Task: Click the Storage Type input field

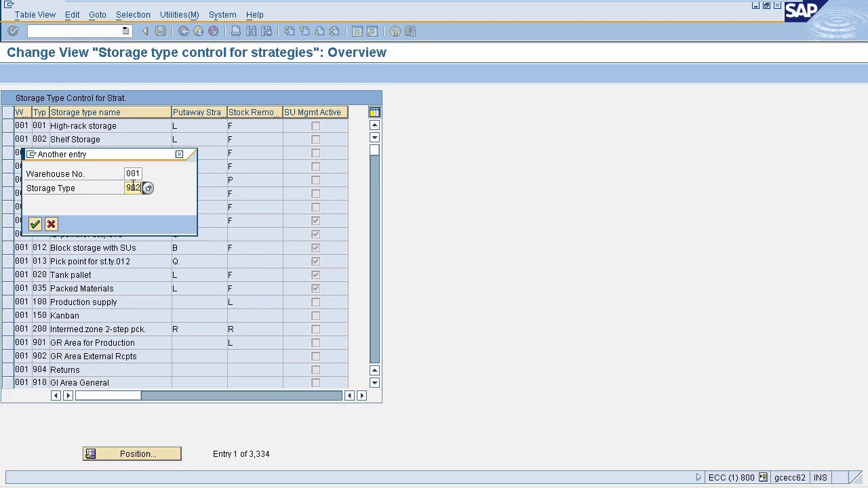Action: (133, 188)
